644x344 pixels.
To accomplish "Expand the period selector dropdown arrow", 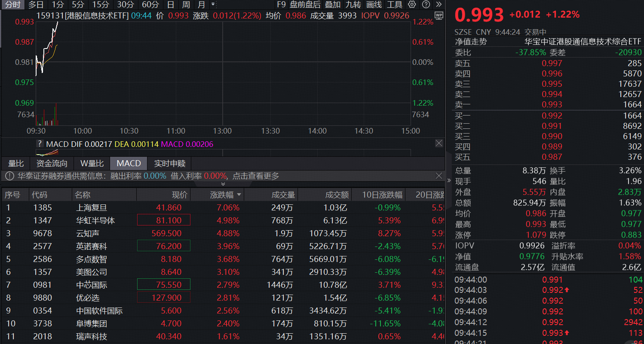I will (x=212, y=5).
